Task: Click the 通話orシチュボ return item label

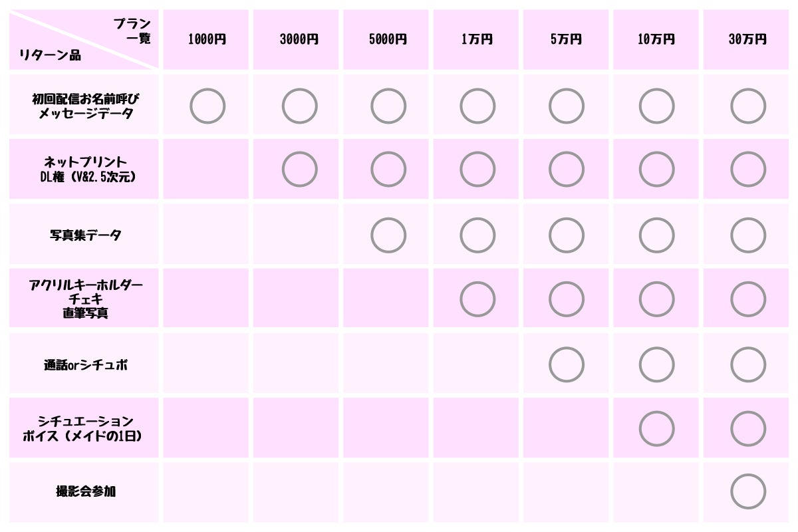Action: pos(86,364)
